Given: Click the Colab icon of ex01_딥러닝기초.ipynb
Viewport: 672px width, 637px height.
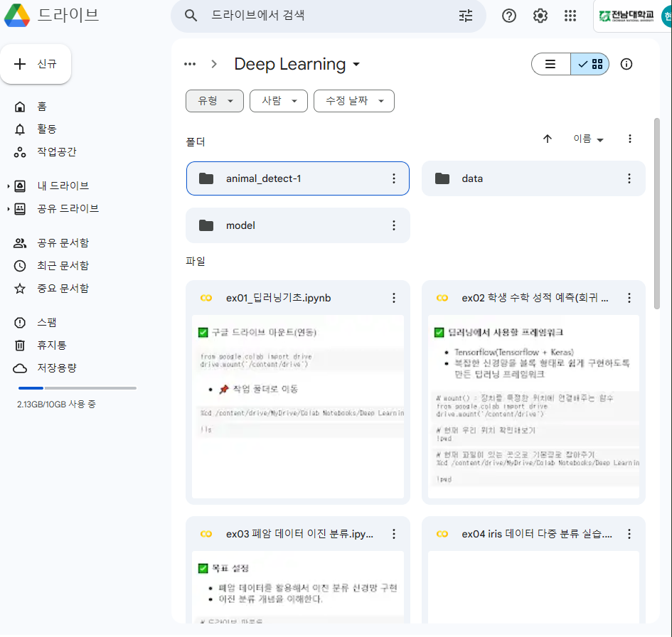Looking at the screenshot, I should pos(206,298).
